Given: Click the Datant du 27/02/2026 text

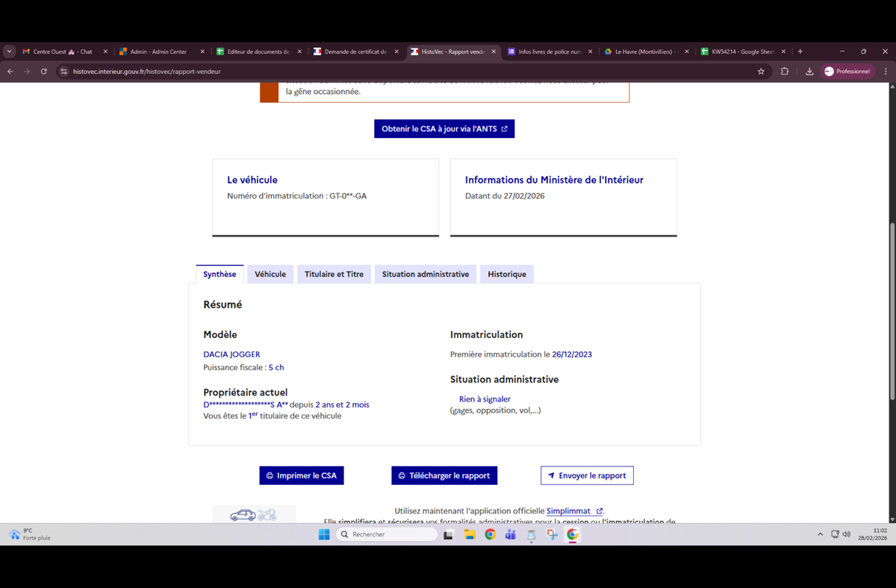Looking at the screenshot, I should click(505, 196).
